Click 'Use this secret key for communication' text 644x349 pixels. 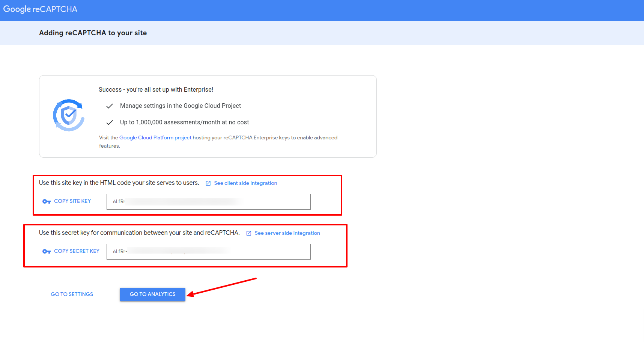[x=139, y=233]
